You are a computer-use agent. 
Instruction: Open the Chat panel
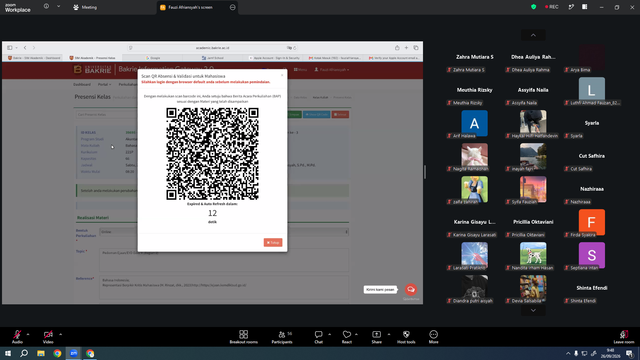coord(318,337)
